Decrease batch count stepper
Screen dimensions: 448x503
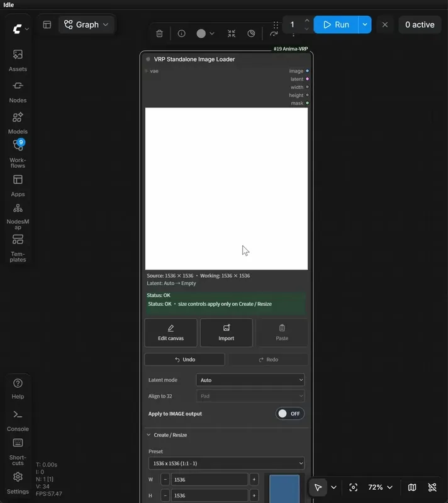307,29
